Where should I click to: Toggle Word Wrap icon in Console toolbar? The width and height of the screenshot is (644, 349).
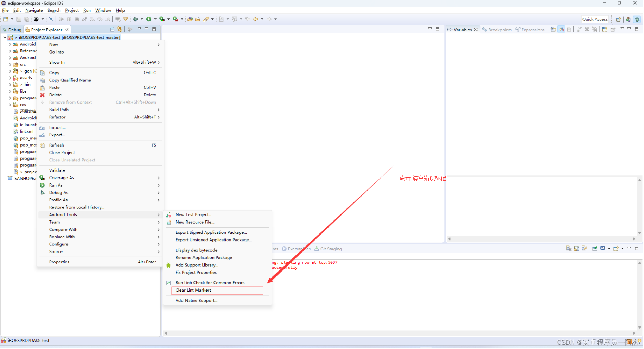pyautogui.click(x=584, y=248)
